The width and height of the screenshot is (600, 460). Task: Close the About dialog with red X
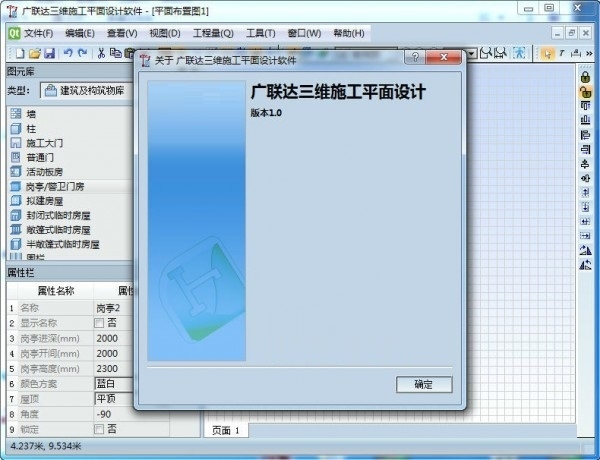pos(443,58)
